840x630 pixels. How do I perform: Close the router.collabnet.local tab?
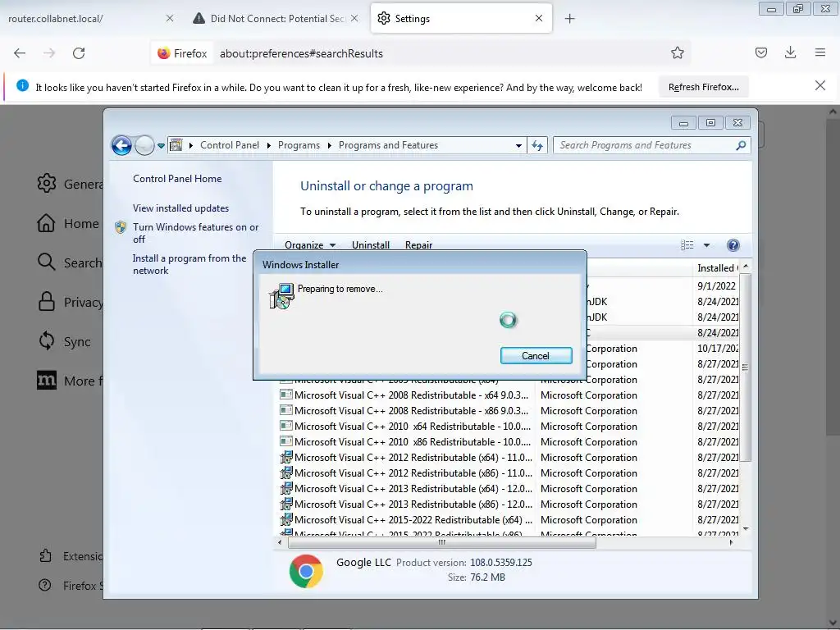[x=169, y=18]
